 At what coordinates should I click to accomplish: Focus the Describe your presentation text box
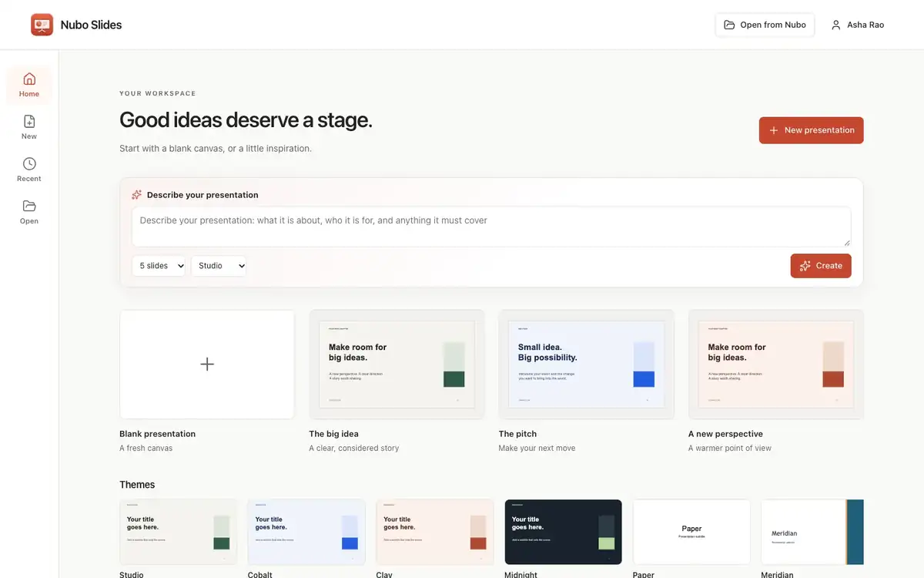(x=491, y=227)
